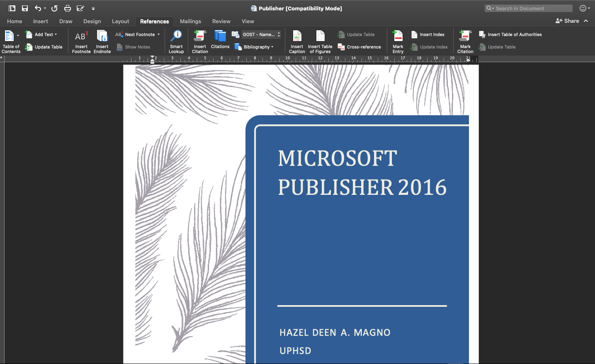The height and width of the screenshot is (364, 595).
Task: Click the Insert Endnote icon
Action: pyautogui.click(x=102, y=36)
